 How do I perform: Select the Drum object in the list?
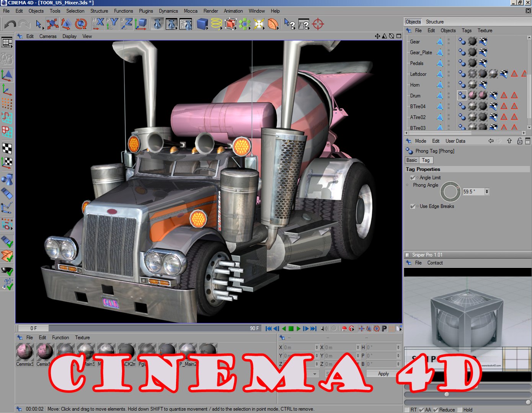tap(415, 96)
